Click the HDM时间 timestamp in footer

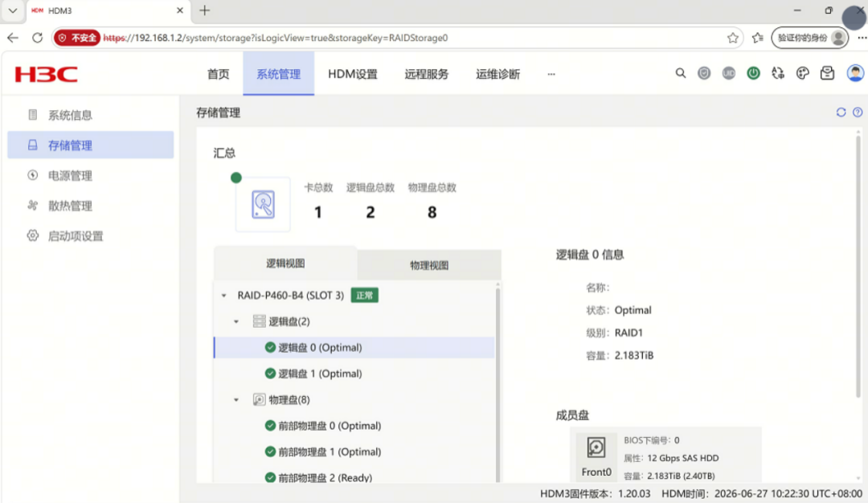point(762,493)
